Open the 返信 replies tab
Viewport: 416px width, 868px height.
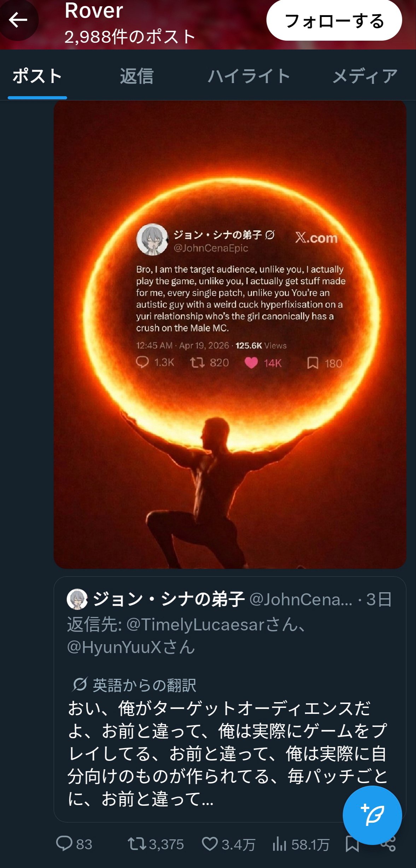coord(136,76)
